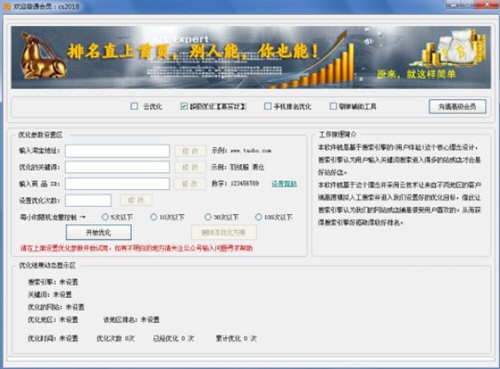Focus the 输入淘宝地址 input field
This screenshot has height=369, width=500.
[117, 151]
